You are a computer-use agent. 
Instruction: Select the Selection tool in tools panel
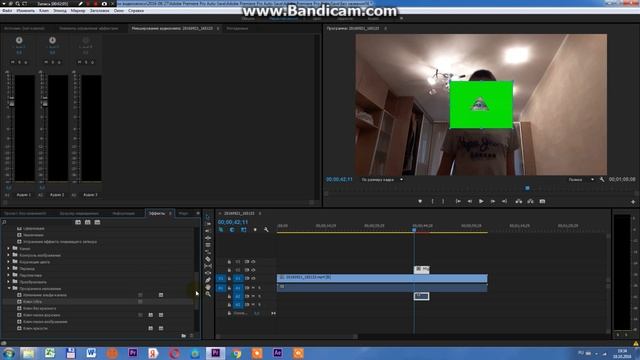click(x=208, y=217)
